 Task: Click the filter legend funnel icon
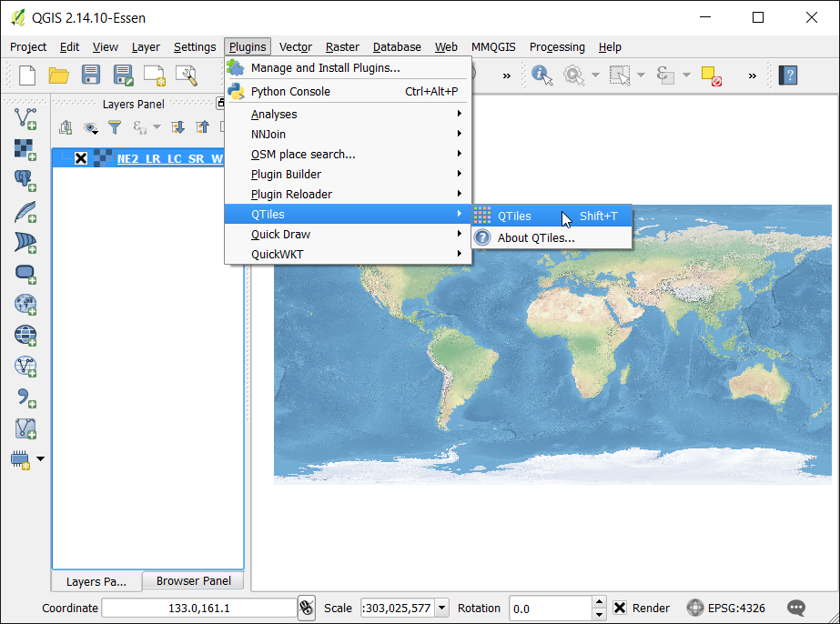pyautogui.click(x=115, y=127)
